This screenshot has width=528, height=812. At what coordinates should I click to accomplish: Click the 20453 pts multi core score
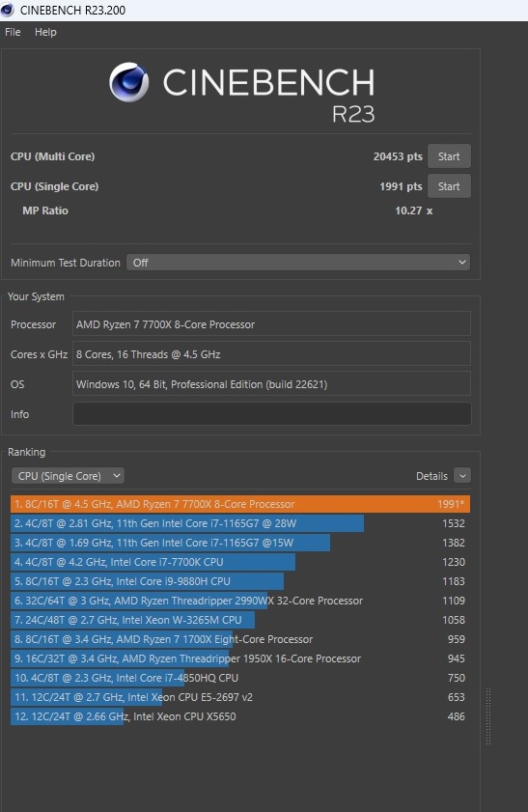pos(398,156)
